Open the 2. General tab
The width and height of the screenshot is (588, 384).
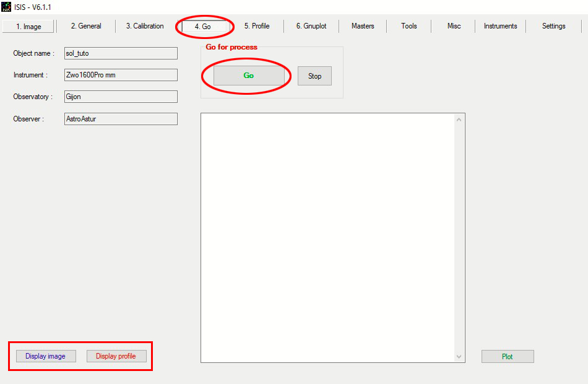click(x=85, y=26)
